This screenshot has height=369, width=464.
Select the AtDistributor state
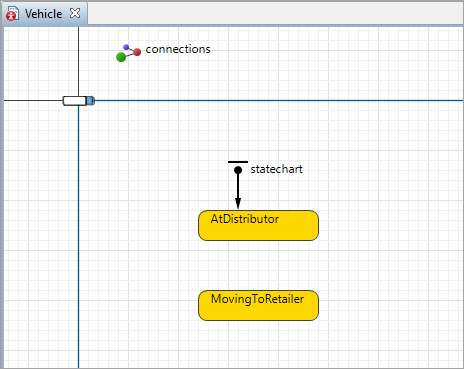click(x=258, y=225)
